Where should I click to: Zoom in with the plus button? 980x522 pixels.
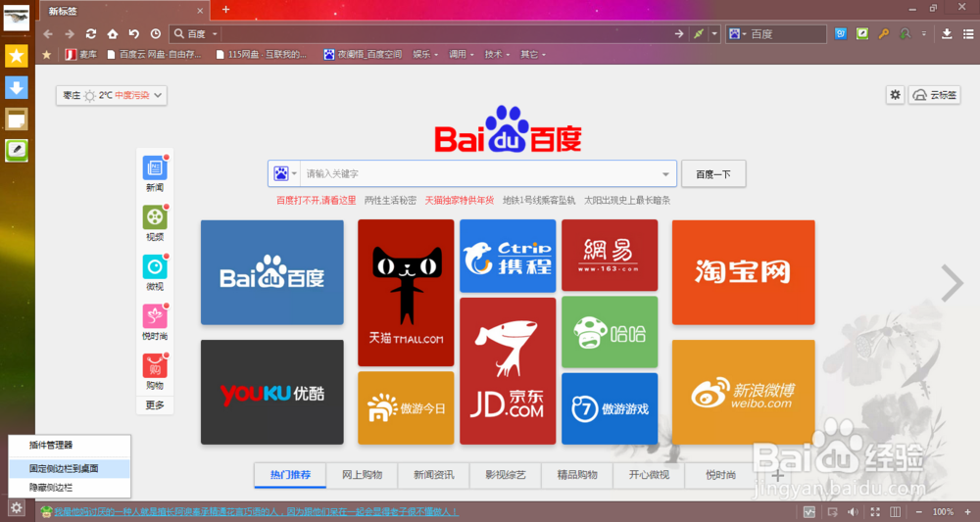[967, 512]
